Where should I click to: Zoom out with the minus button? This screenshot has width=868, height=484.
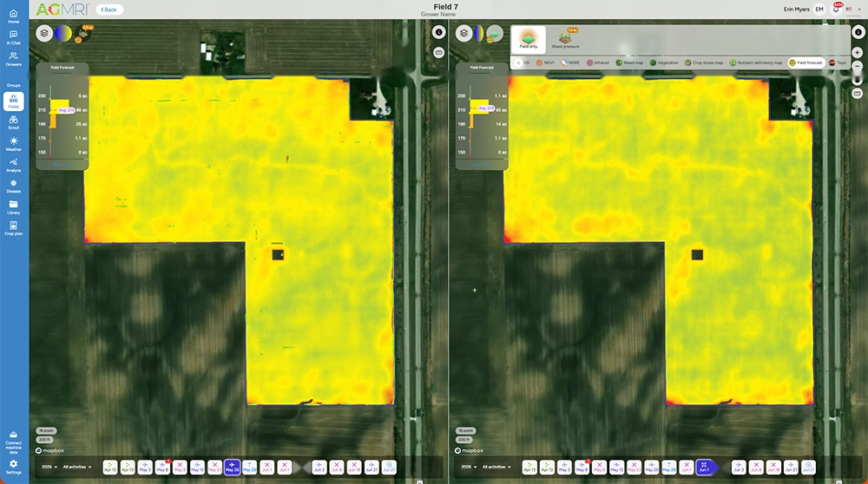pos(857,66)
